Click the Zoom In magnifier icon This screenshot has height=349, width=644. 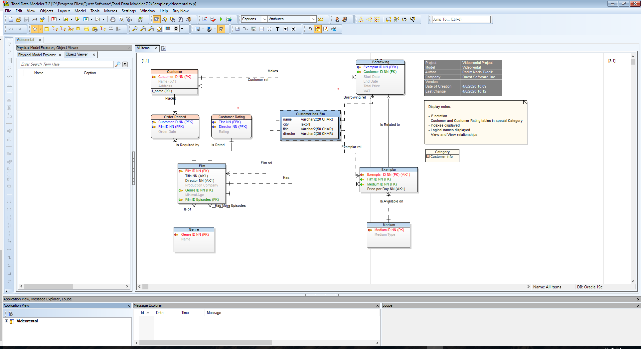151,29
